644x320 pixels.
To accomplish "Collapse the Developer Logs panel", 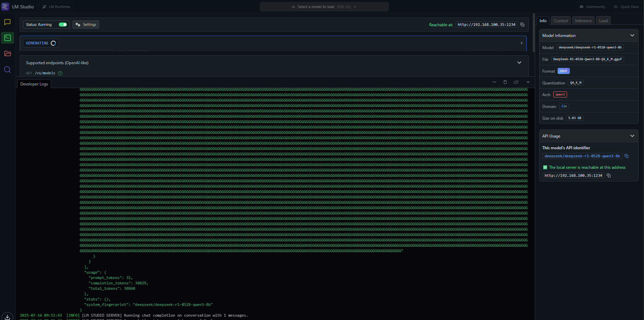I will [x=528, y=82].
